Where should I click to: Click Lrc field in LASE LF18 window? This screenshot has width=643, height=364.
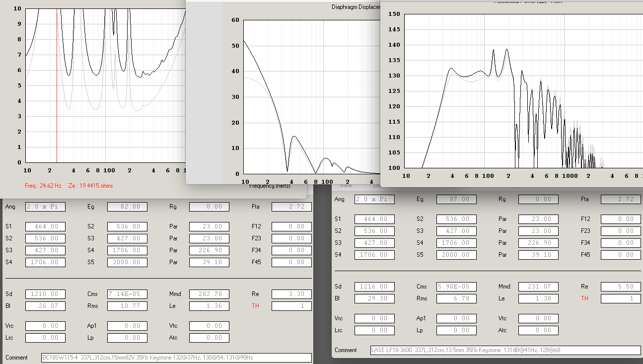point(374,330)
